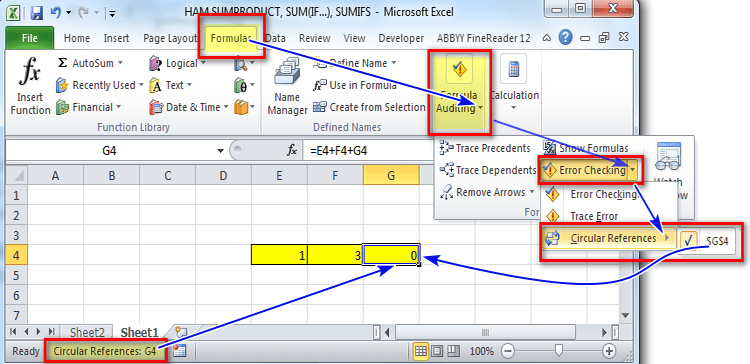Click the Trace Dependents icon
Viewport: 750px width, 364px height.
(x=446, y=170)
